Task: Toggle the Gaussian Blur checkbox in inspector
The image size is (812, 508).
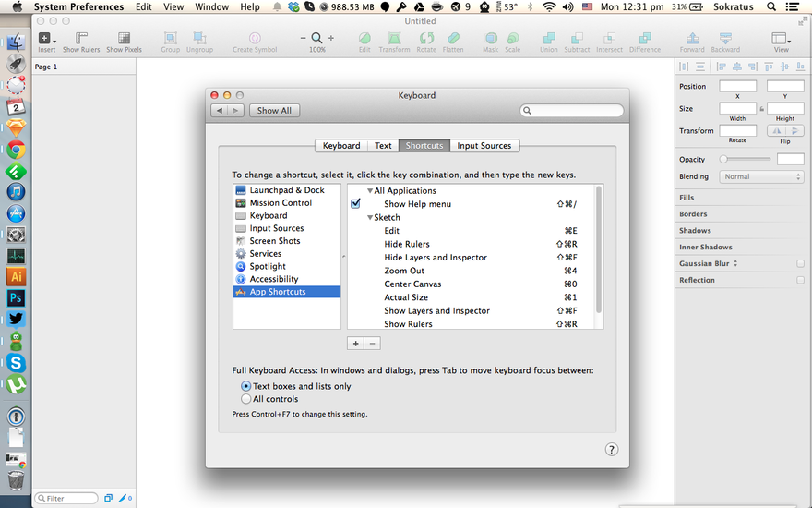Action: coord(800,263)
